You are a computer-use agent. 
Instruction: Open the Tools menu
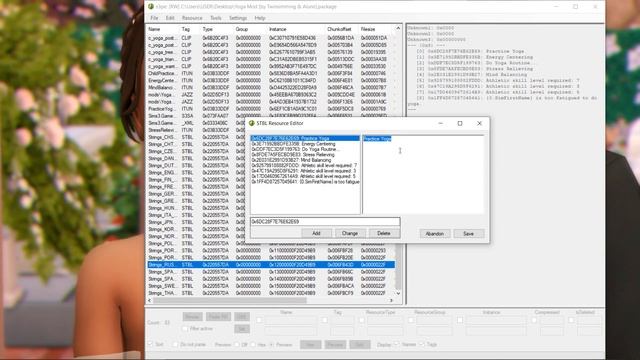tap(216, 18)
